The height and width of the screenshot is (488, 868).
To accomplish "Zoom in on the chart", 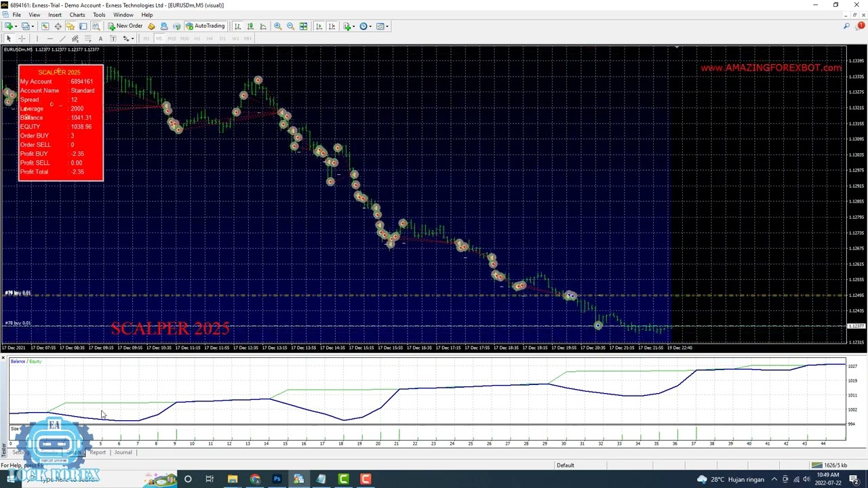I will click(278, 26).
